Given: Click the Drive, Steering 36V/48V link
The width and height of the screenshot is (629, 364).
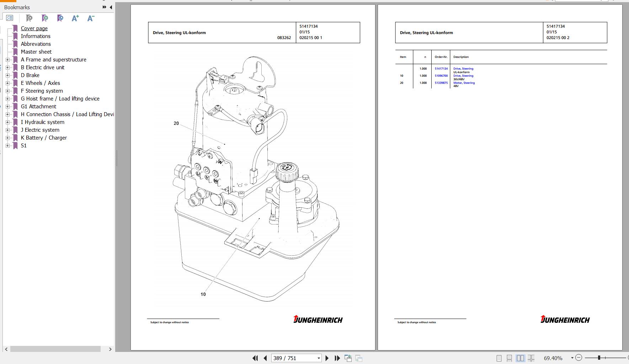Looking at the screenshot, I should pyautogui.click(x=463, y=76).
